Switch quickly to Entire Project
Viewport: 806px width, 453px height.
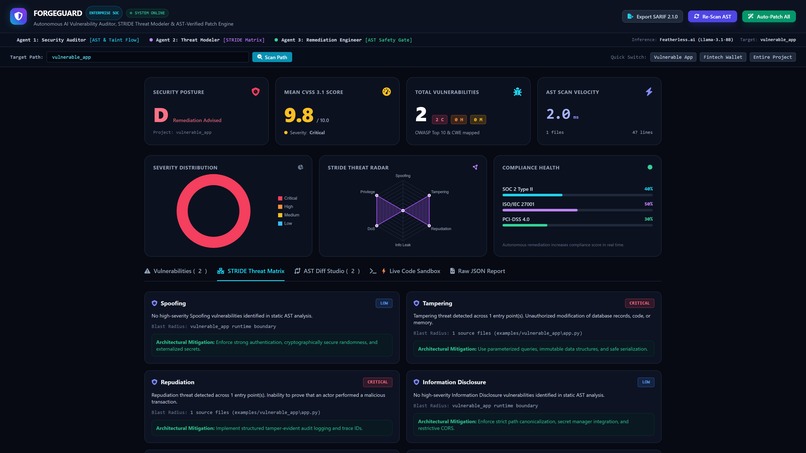773,57
